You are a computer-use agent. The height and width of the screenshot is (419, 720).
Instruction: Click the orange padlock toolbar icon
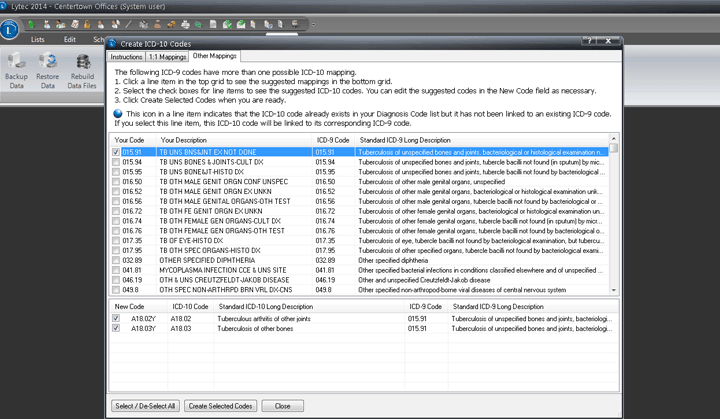(87, 24)
